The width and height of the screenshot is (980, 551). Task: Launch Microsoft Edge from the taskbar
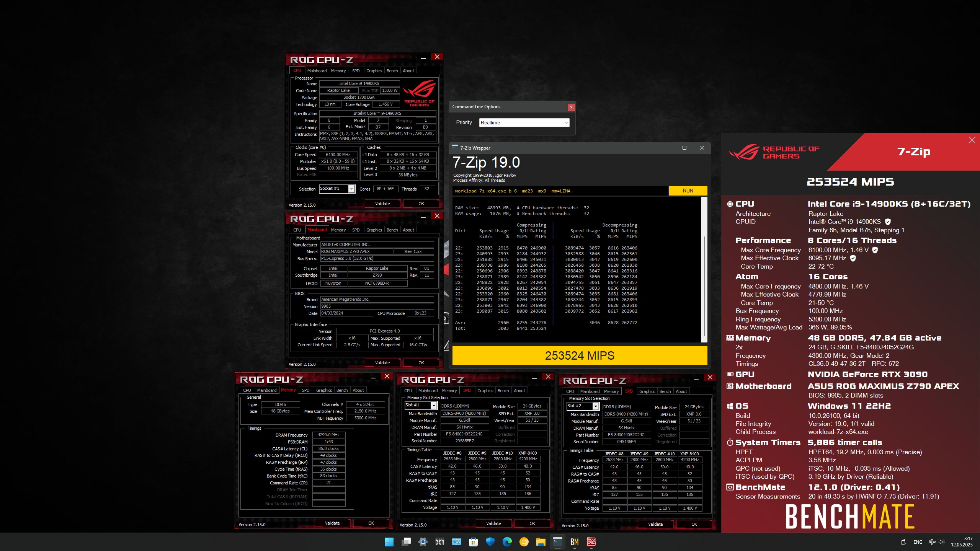[507, 542]
